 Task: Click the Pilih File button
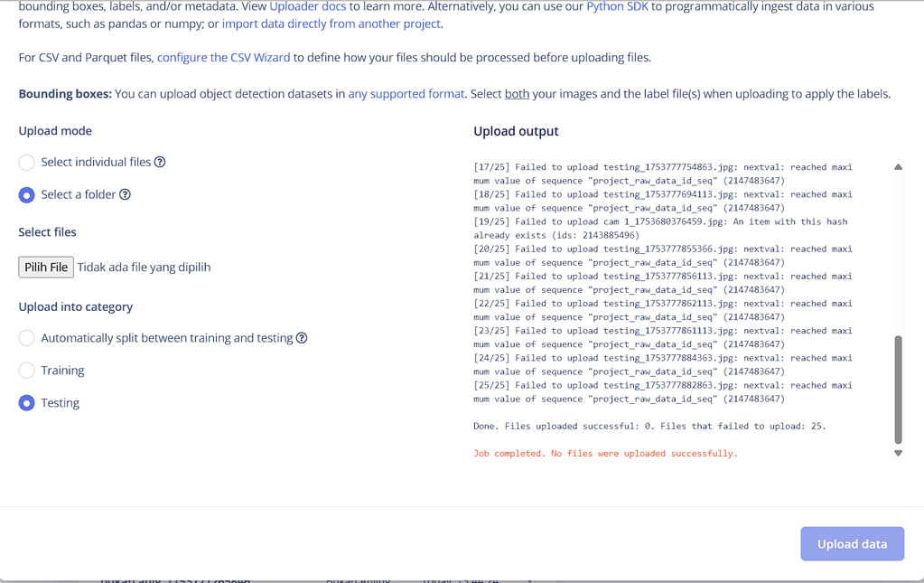(x=45, y=267)
